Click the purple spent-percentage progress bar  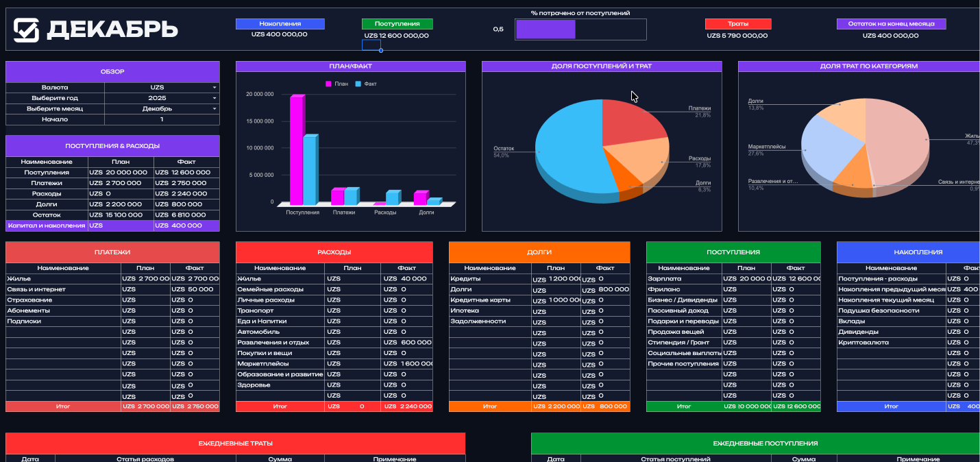[x=546, y=29]
